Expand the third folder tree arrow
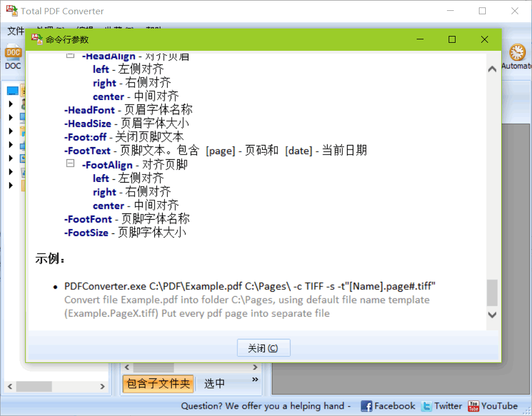 coord(11,131)
